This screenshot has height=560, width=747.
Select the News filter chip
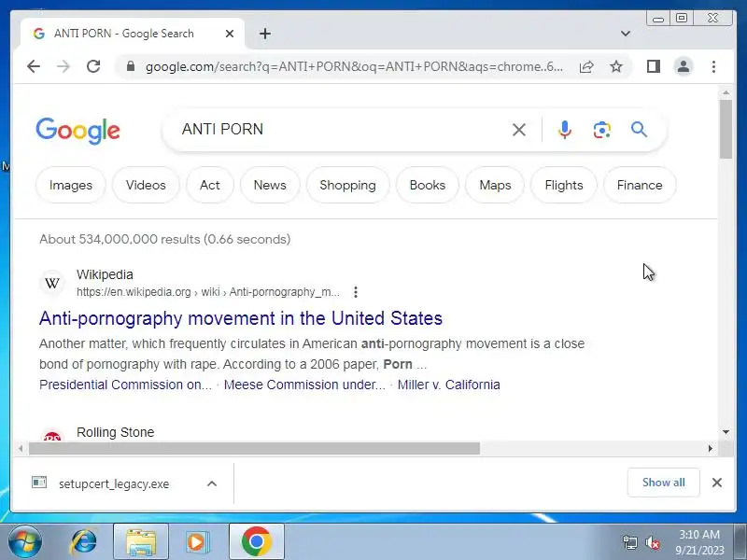coord(270,185)
